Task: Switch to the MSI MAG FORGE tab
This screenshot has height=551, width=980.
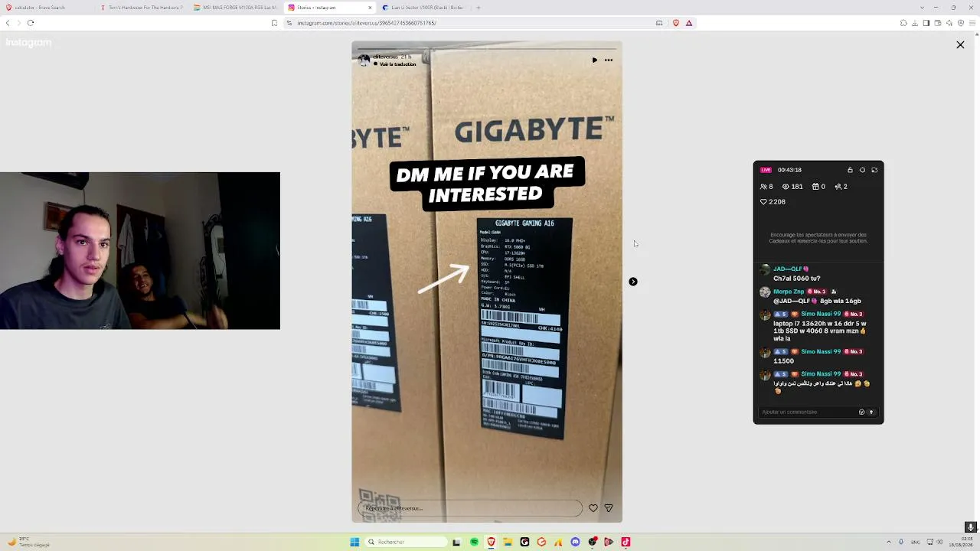Action: click(236, 8)
